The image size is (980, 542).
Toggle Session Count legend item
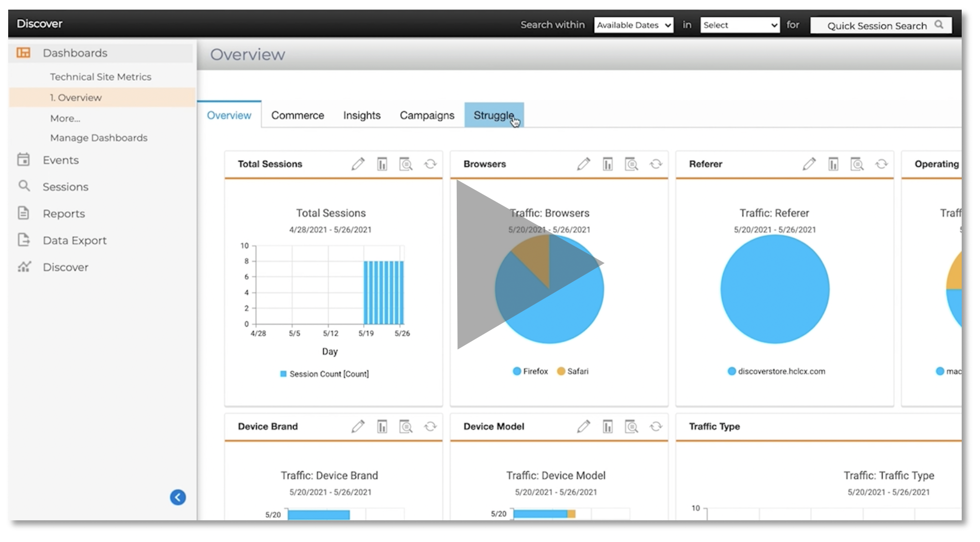click(x=324, y=374)
